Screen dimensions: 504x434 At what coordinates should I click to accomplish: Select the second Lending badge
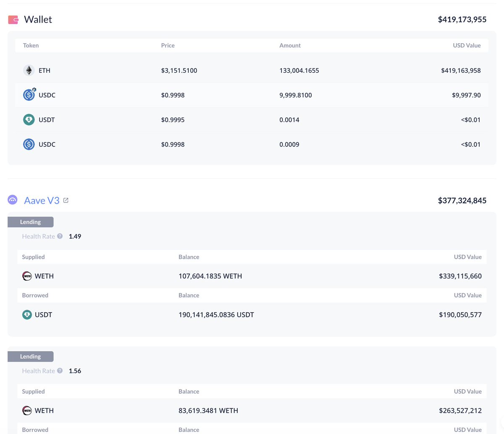(30, 356)
